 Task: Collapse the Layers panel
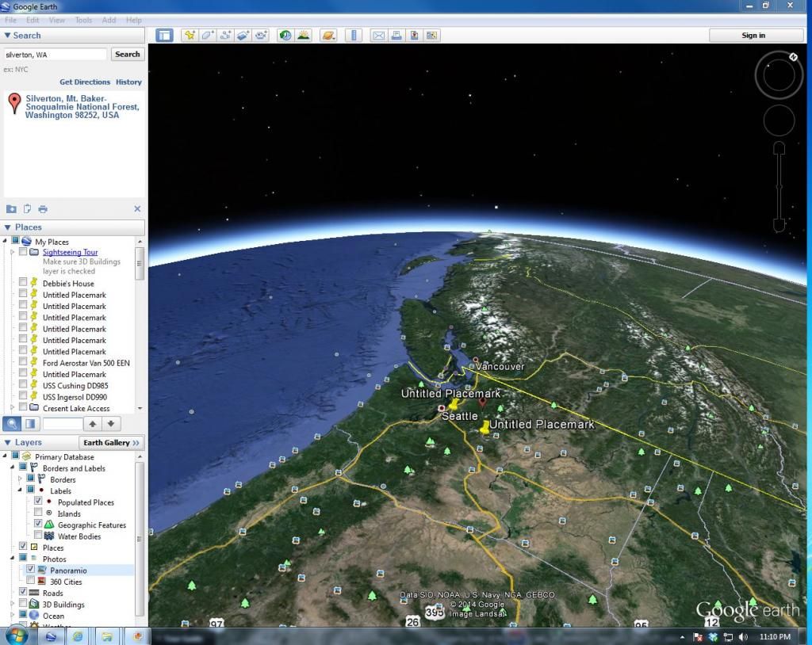[x=7, y=443]
